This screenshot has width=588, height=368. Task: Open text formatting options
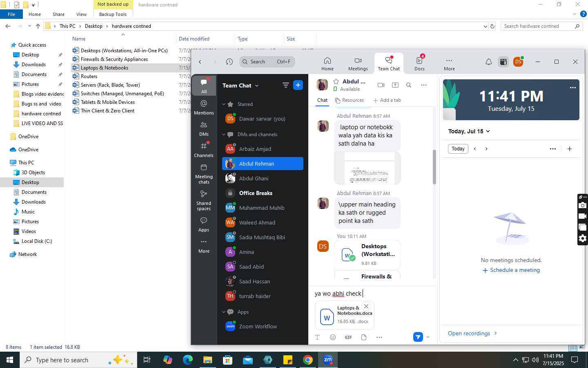[317, 337]
